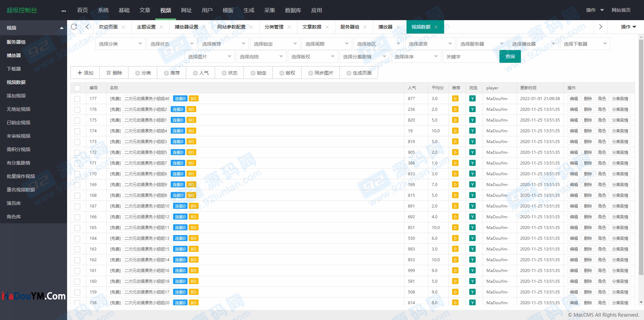
Task: Click the 版权 gear toolbar button
Action: point(287,73)
